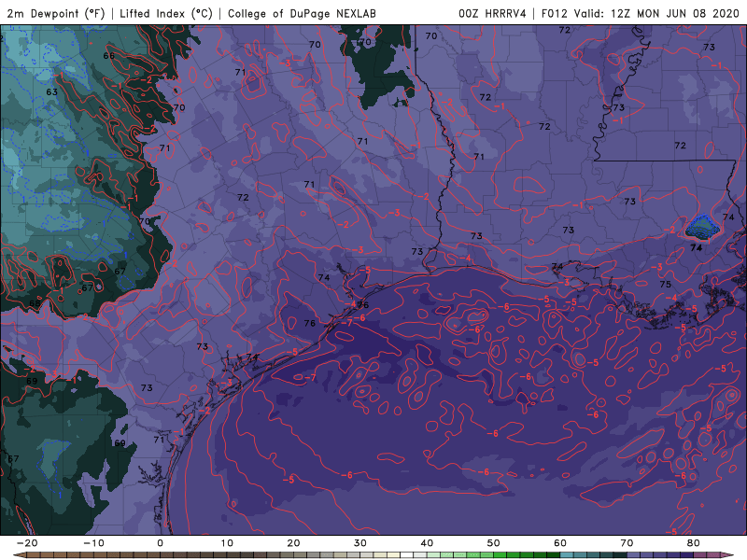Click the left arrow end of color bar
Screen dimensions: 747x560
coord(19,555)
